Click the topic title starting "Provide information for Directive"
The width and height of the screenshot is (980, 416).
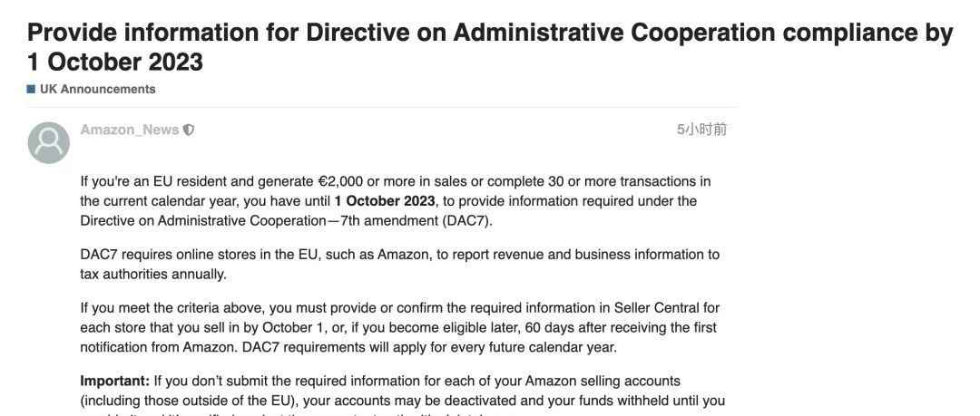(490, 47)
